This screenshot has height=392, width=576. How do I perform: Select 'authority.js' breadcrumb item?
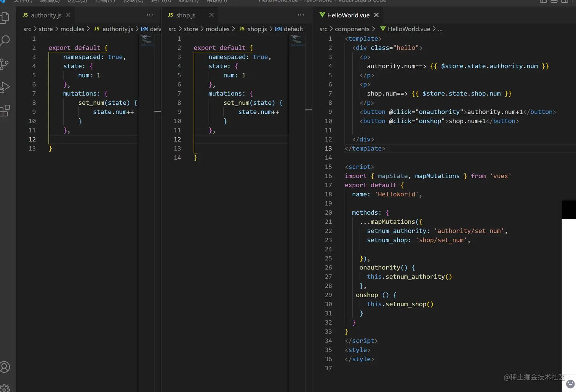118,29
